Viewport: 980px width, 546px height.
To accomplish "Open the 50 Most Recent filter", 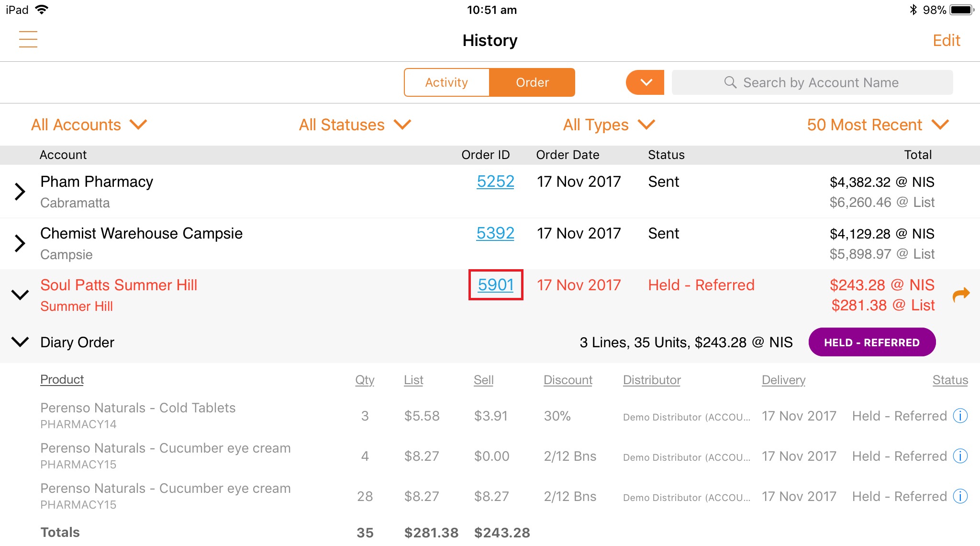I will (878, 125).
